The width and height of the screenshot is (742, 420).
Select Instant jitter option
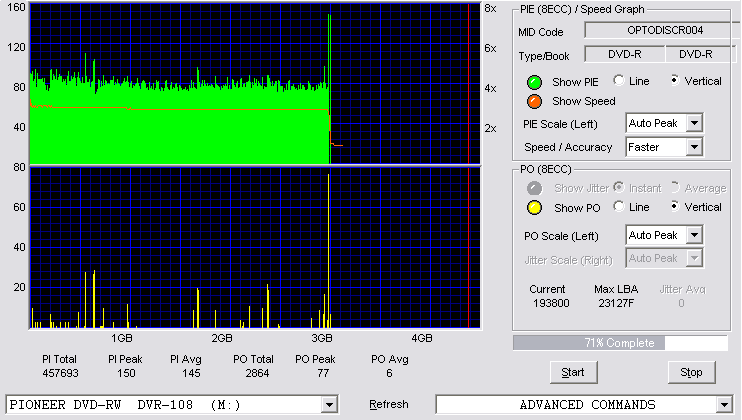coord(618,187)
